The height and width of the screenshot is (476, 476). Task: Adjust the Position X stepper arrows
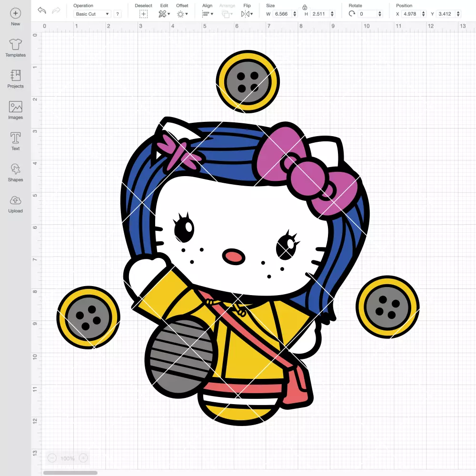click(x=424, y=14)
